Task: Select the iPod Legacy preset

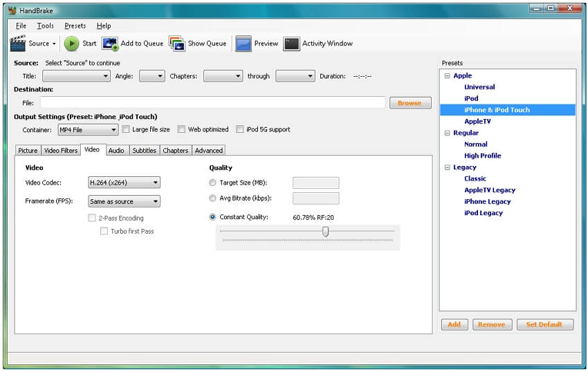Action: [484, 213]
